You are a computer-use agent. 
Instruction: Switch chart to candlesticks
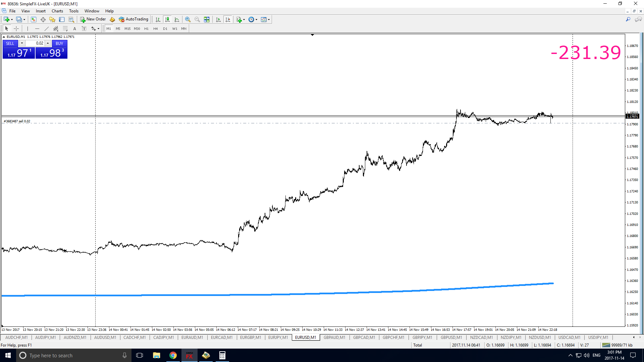[x=167, y=19]
